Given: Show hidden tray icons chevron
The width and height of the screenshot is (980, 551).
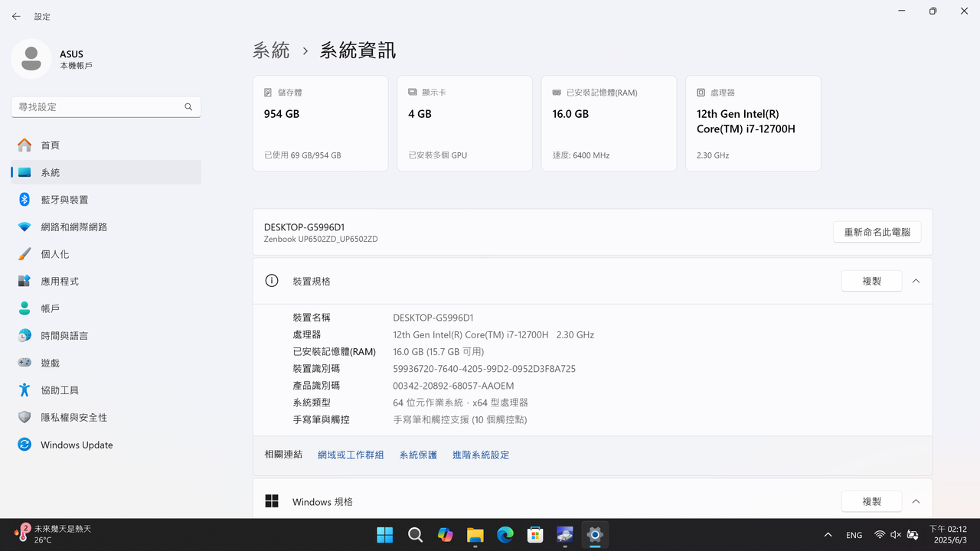Looking at the screenshot, I should point(828,535).
